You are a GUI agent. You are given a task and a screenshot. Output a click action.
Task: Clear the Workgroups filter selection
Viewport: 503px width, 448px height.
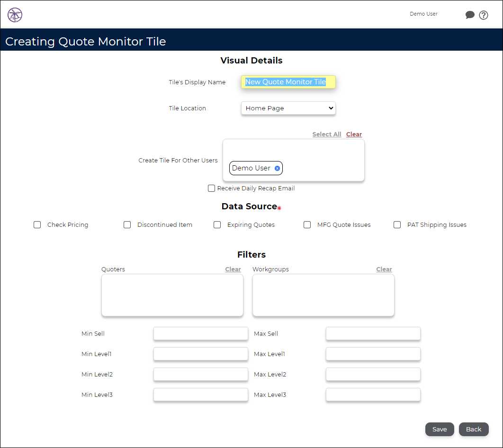pyautogui.click(x=384, y=269)
